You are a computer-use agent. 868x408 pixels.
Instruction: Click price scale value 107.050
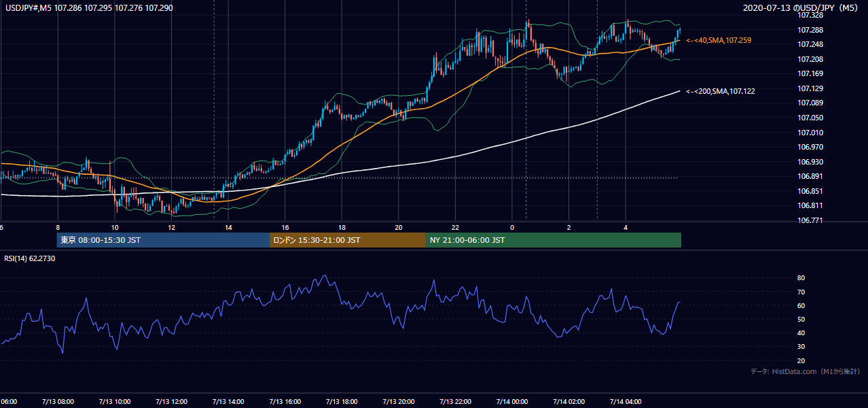[810, 118]
